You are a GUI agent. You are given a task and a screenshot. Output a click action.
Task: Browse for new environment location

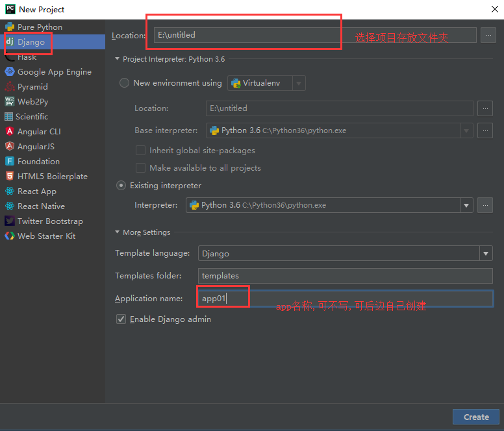485,108
